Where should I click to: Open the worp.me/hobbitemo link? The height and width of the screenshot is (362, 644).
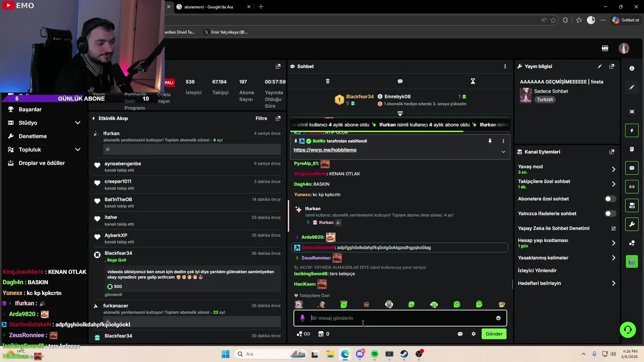325,150
